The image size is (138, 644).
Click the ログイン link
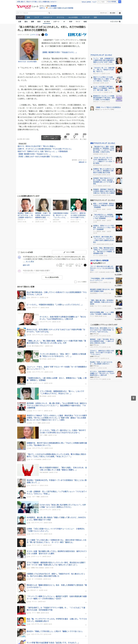click(42, 8)
